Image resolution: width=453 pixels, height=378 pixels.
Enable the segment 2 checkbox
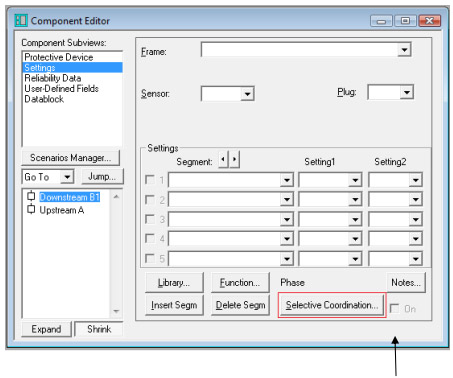coord(150,200)
